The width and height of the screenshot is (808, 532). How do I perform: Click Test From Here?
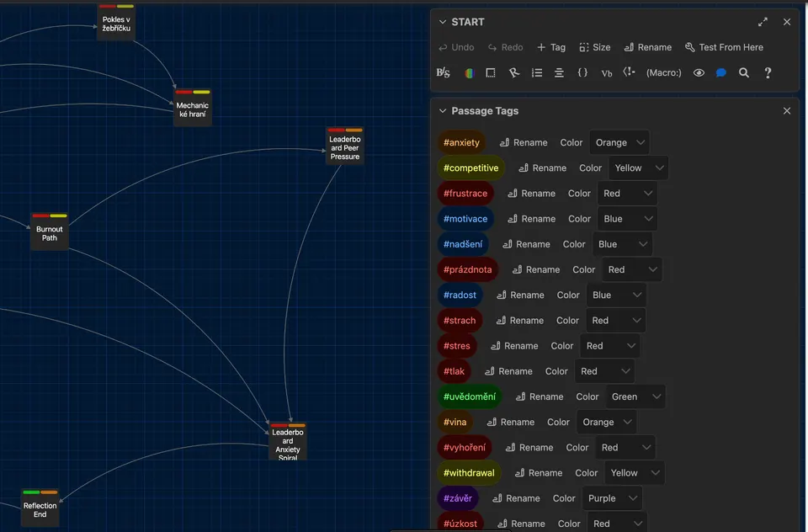(x=724, y=47)
